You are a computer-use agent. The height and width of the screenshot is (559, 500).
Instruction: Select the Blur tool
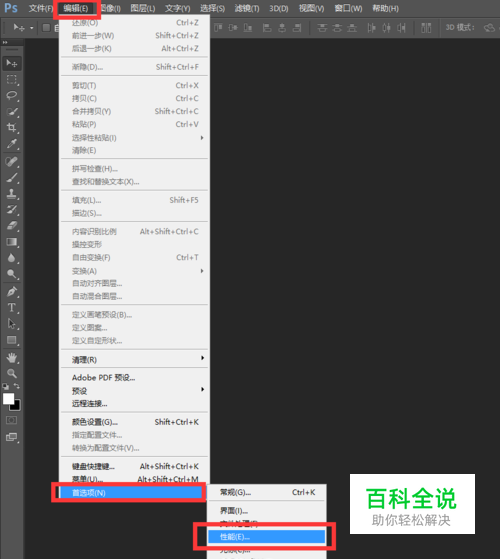12,258
